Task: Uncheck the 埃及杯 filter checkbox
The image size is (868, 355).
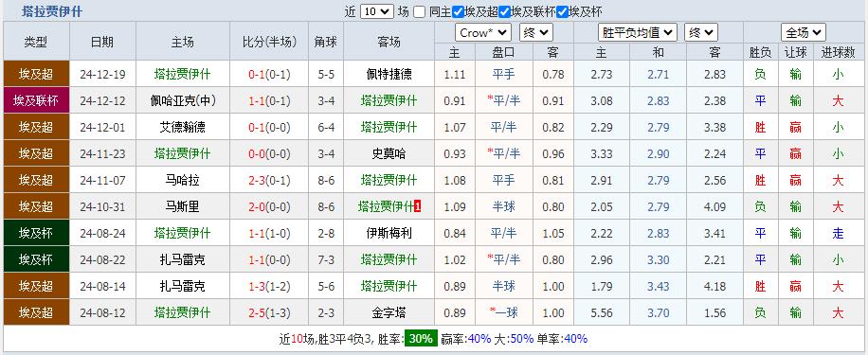Action: [563, 11]
